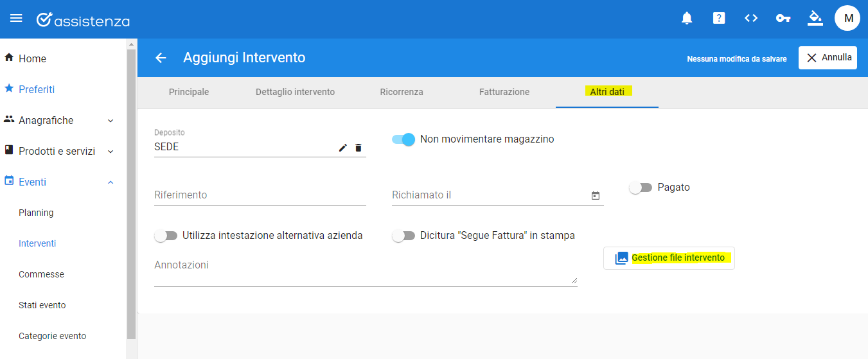
Task: Click the sidebar scrollbar up arrow
Action: click(131, 44)
